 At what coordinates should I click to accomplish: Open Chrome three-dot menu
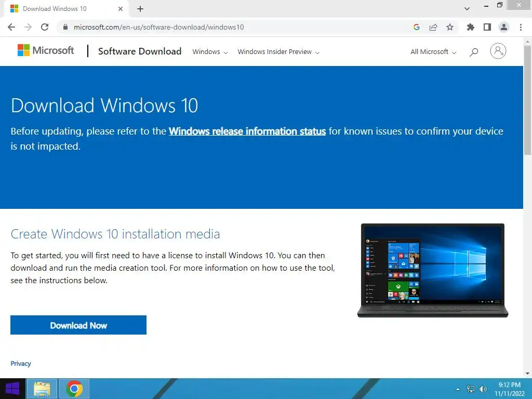[x=521, y=27]
